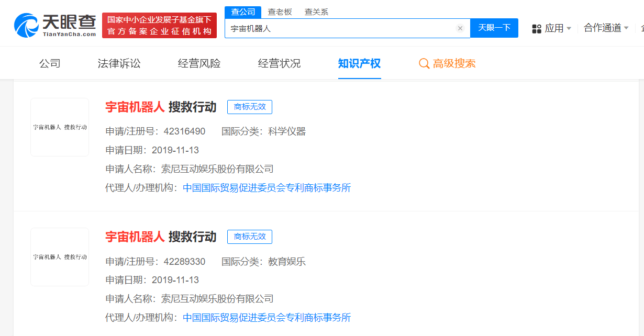Click 商标无效 badge of 教育娱乐 result
644x336 pixels.
coord(250,237)
